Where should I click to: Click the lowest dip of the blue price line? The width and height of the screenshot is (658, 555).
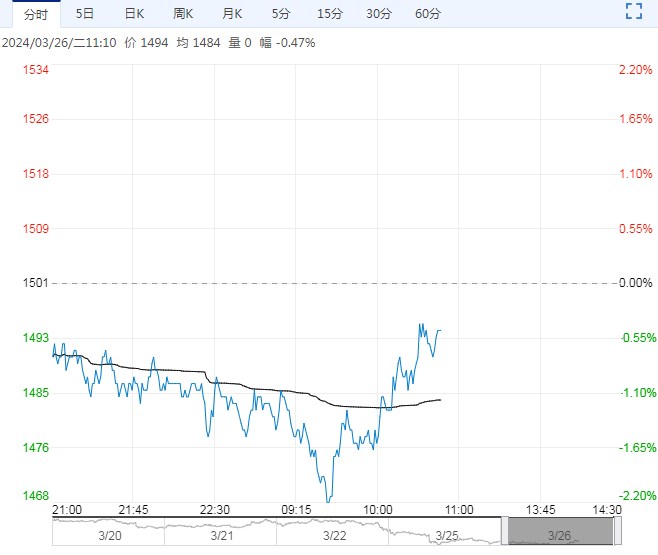(327, 500)
